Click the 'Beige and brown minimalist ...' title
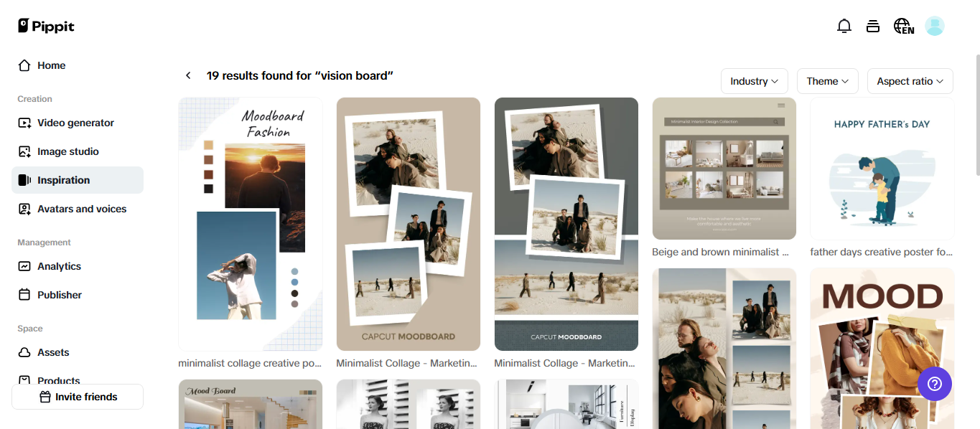The image size is (980, 429). point(721,252)
